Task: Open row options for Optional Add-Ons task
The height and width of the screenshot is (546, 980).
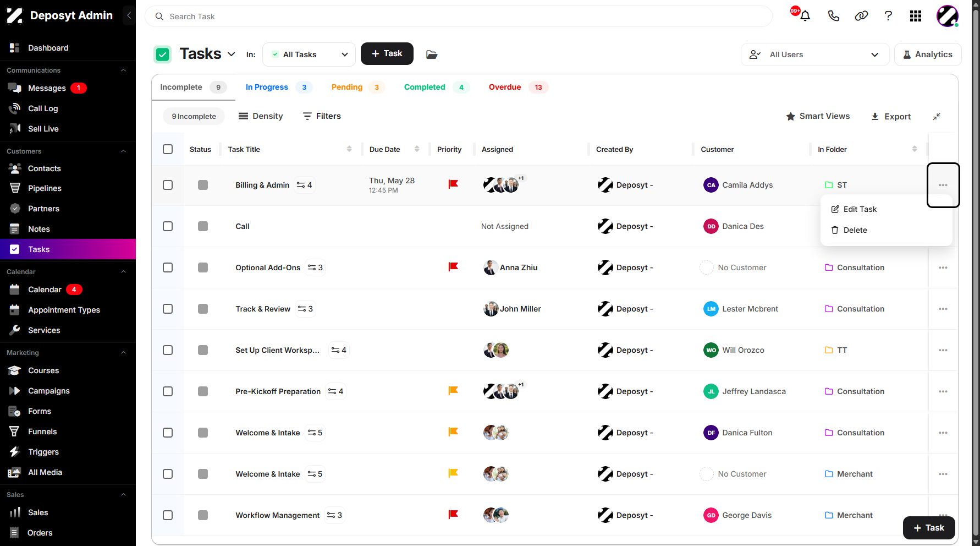Action: (x=943, y=267)
